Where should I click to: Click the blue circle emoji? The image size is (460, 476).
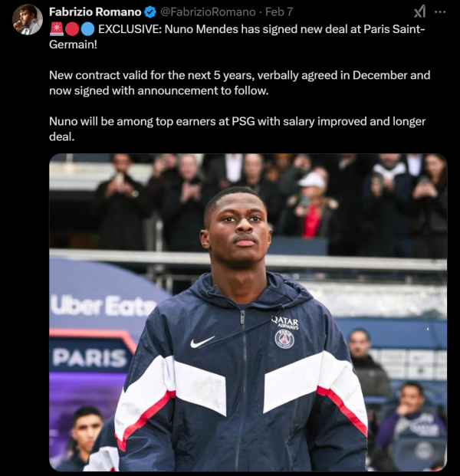88,29
